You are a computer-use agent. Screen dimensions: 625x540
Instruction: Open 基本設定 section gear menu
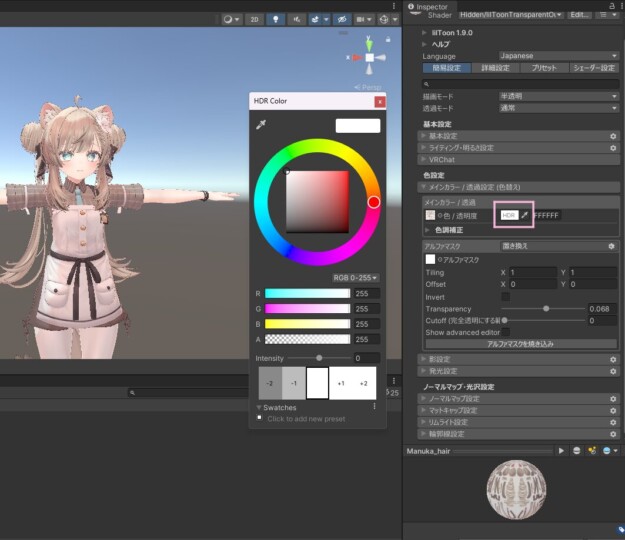pyautogui.click(x=613, y=136)
